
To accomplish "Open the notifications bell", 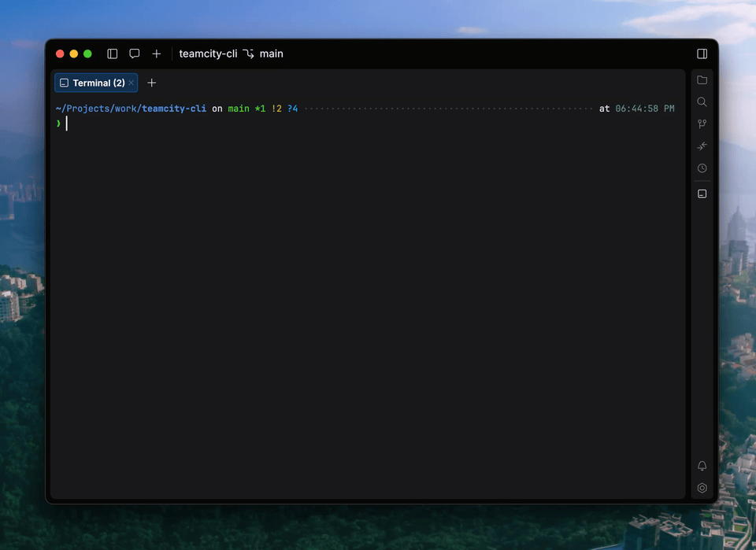I will (702, 466).
